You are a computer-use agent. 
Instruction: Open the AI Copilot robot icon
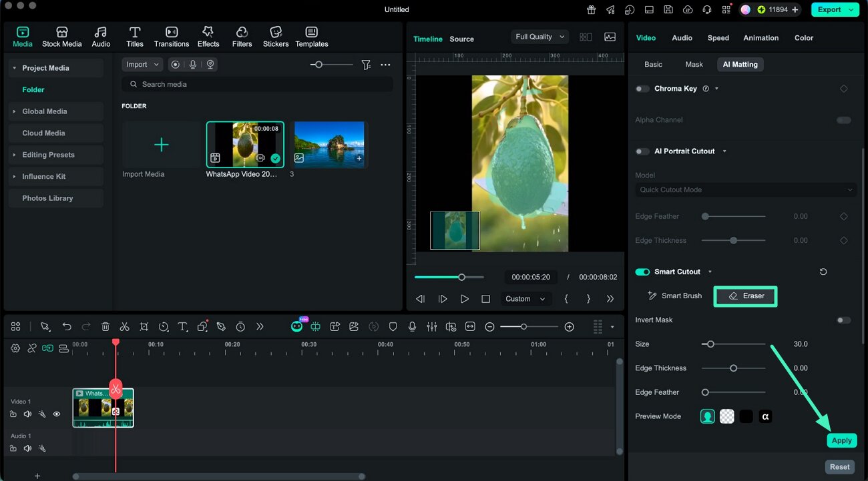(x=296, y=326)
